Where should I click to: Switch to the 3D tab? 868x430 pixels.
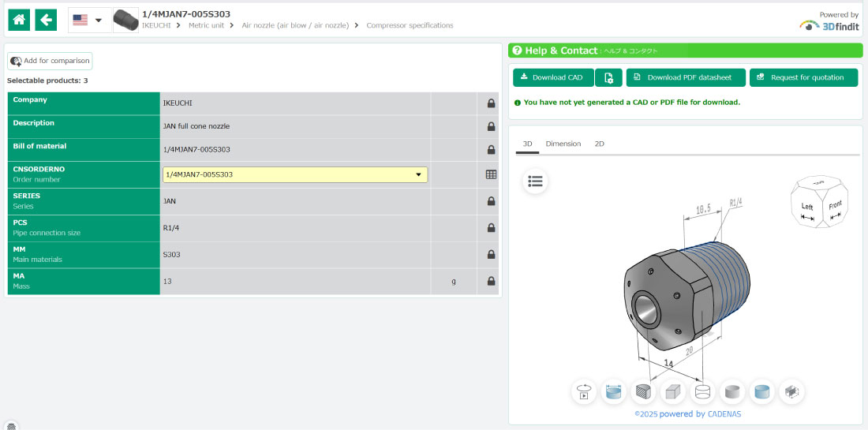click(528, 144)
